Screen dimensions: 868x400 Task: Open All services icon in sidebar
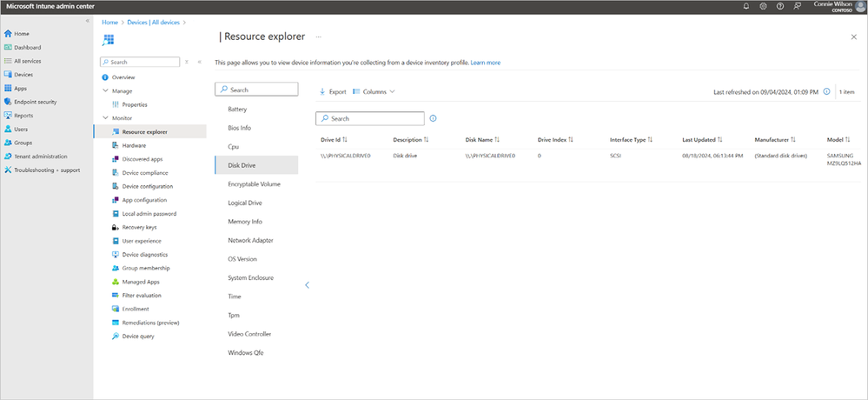click(8, 61)
